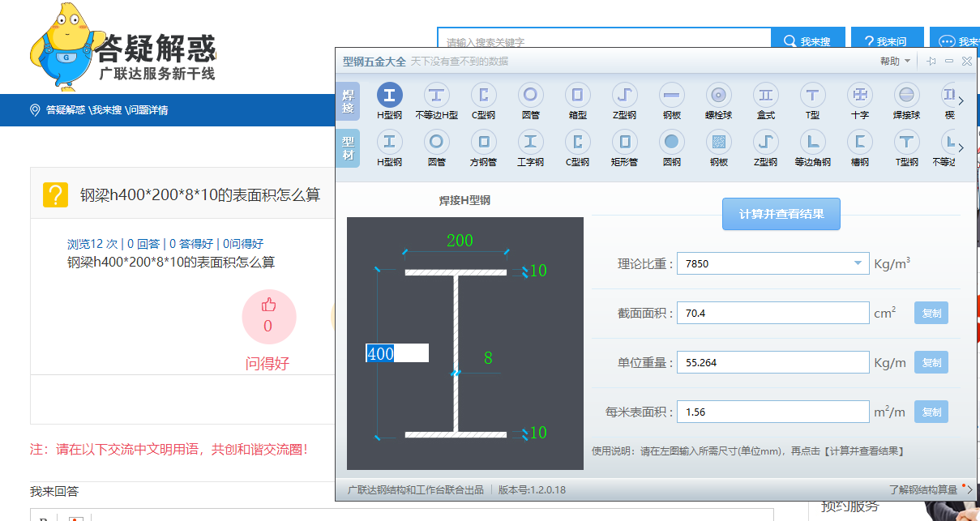This screenshot has height=521, width=980.
Task: Open the 理论比重 density dropdown
Action: pos(858,263)
